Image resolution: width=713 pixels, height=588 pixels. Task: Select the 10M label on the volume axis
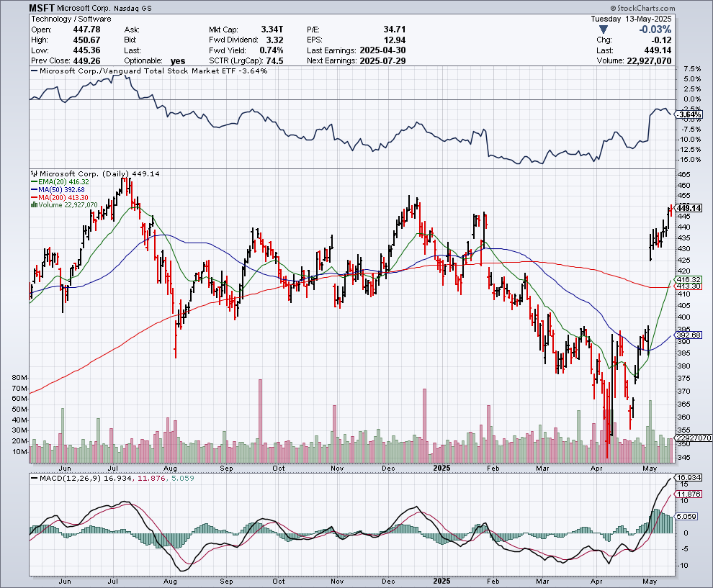tap(19, 452)
